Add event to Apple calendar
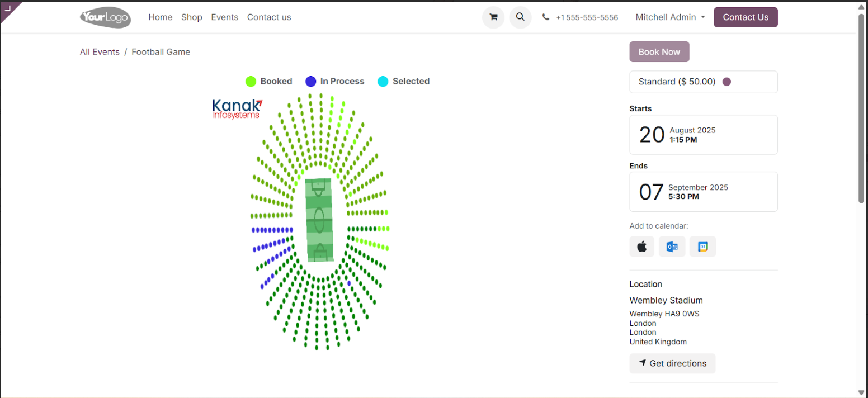Viewport: 868px width, 398px height. point(641,247)
